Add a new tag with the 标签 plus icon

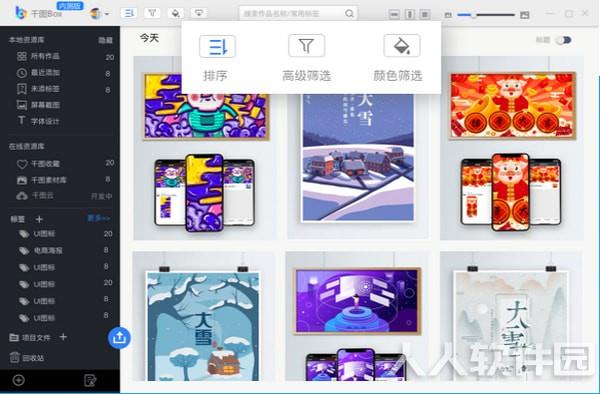39,219
